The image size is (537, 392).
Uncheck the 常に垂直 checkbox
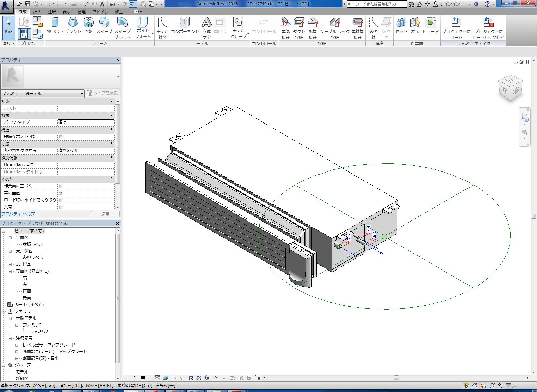pyautogui.click(x=61, y=193)
